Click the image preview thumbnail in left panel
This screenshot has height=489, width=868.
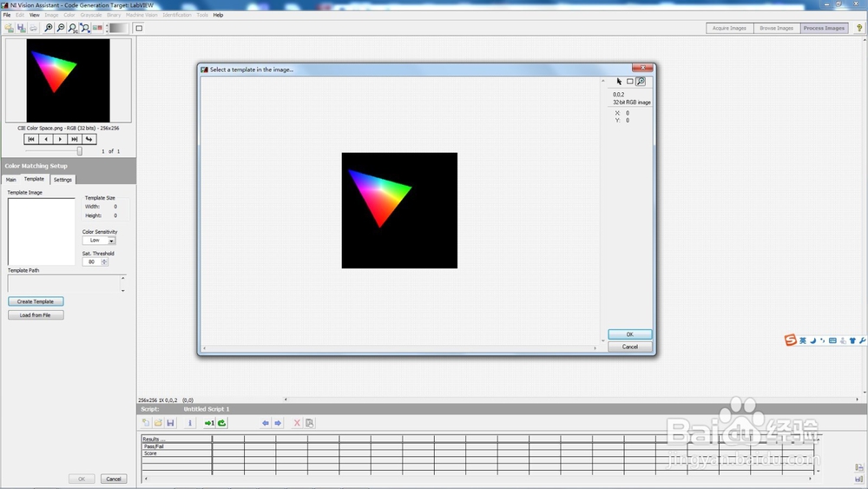click(68, 80)
